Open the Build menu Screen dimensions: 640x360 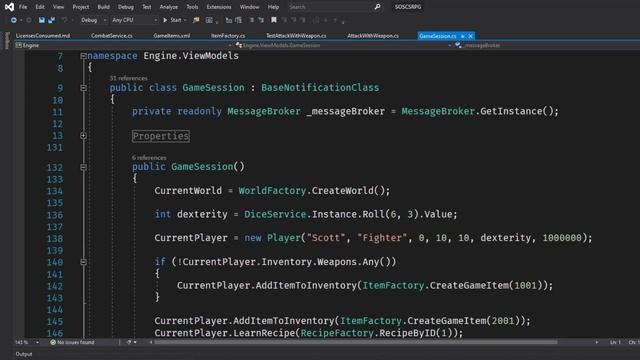point(103,7)
